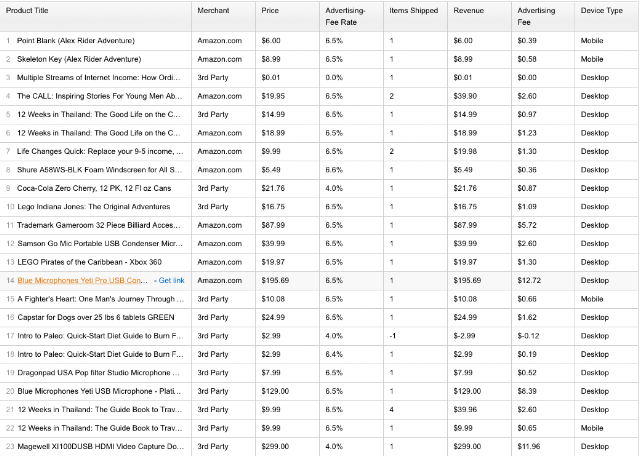Viewport: 640px width, 456px height.
Task: Click the Get link option
Action: 171,280
